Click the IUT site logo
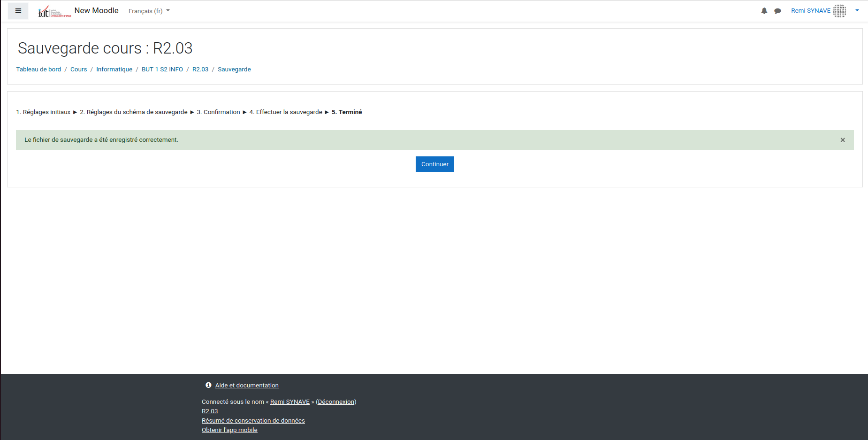868x440 pixels. (54, 11)
